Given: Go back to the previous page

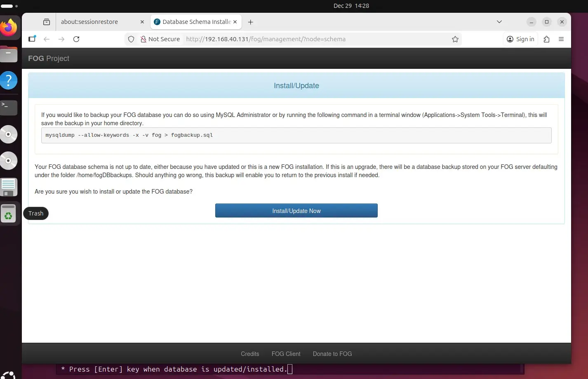Looking at the screenshot, I should click(x=47, y=39).
